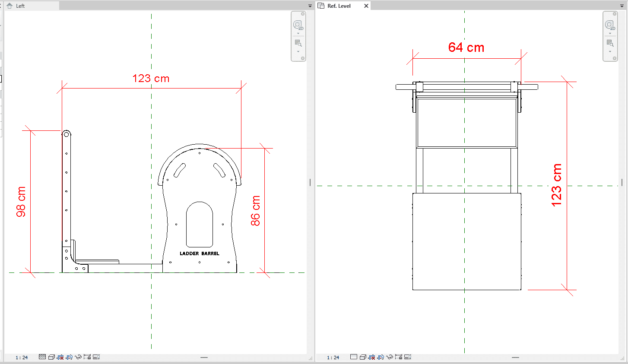This screenshot has height=364, width=628.
Task: Expand zoom options dropdown in Ref. Level view
Action: tap(610, 52)
